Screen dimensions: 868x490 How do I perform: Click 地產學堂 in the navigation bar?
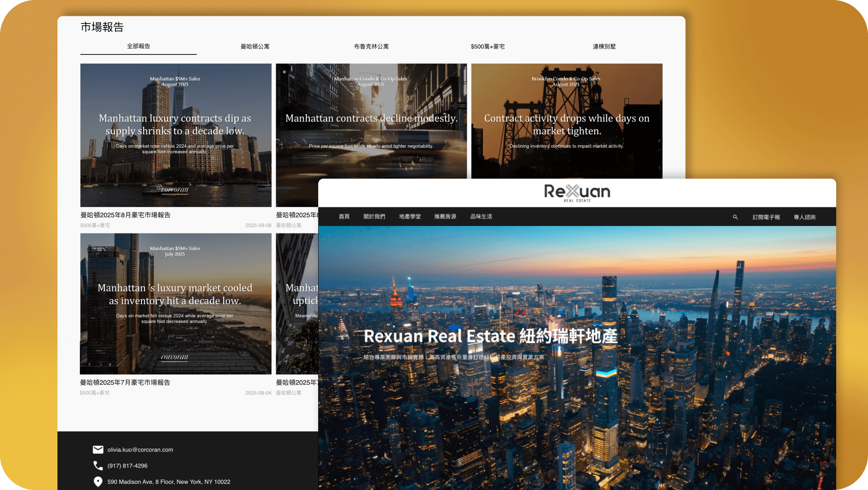pyautogui.click(x=410, y=217)
